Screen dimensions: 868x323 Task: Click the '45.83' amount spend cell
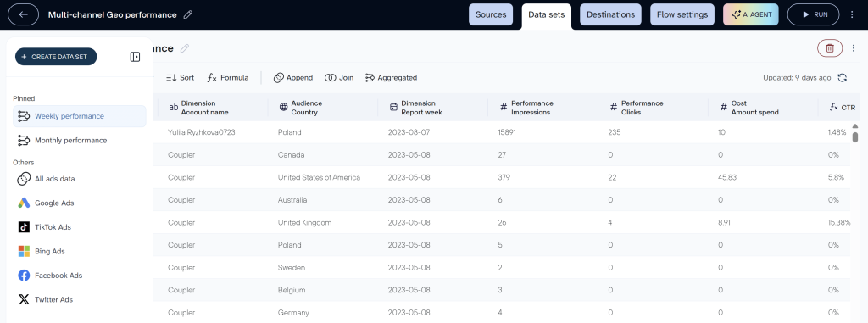coord(728,177)
